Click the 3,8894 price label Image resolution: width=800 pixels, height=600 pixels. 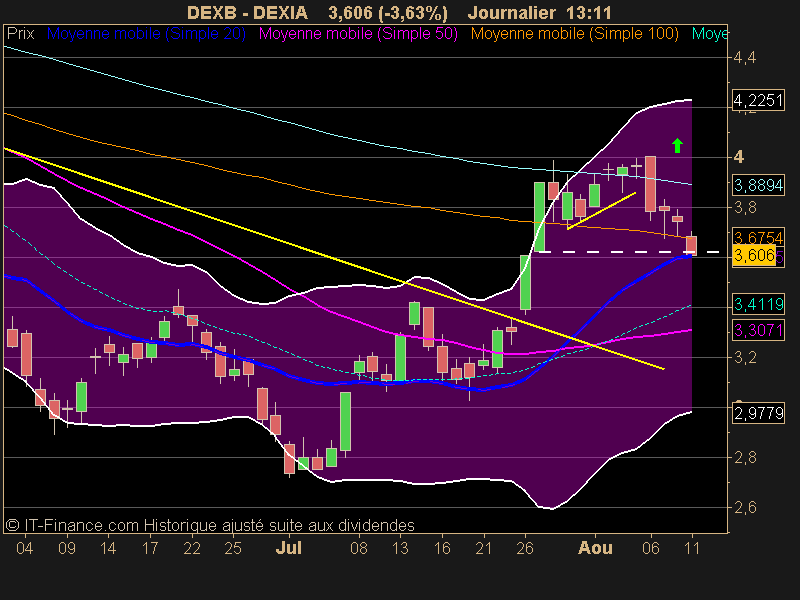[x=758, y=185]
